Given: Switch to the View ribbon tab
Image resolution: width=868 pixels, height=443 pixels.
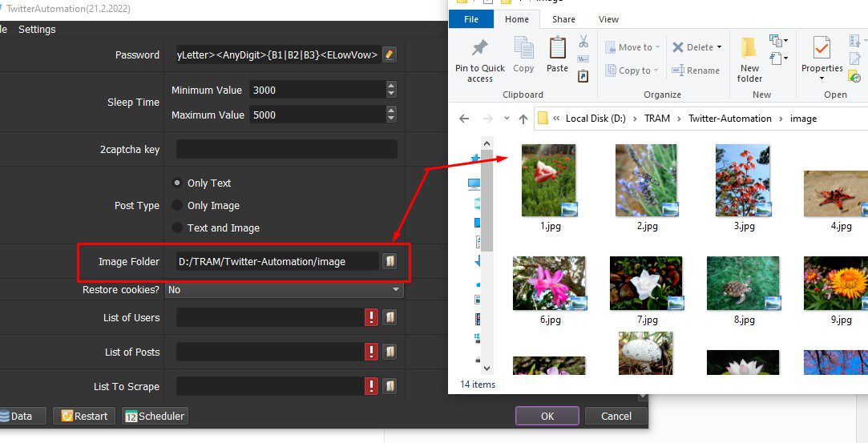Looking at the screenshot, I should coord(608,19).
